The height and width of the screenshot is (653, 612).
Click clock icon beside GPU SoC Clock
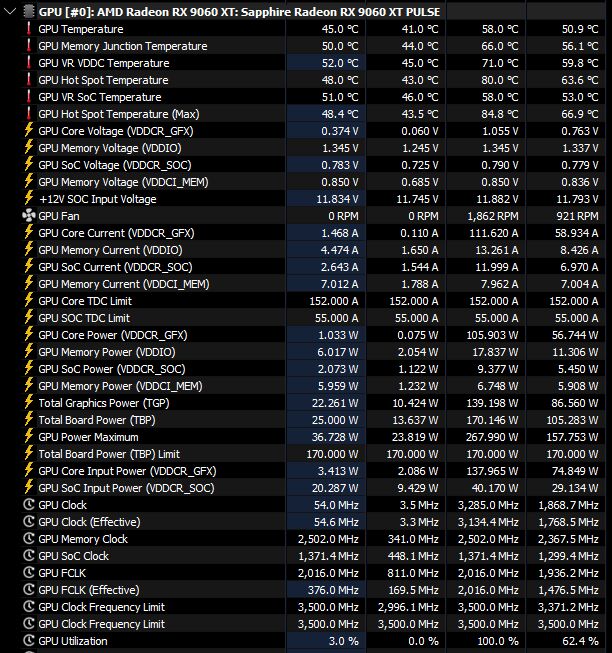(x=28, y=556)
